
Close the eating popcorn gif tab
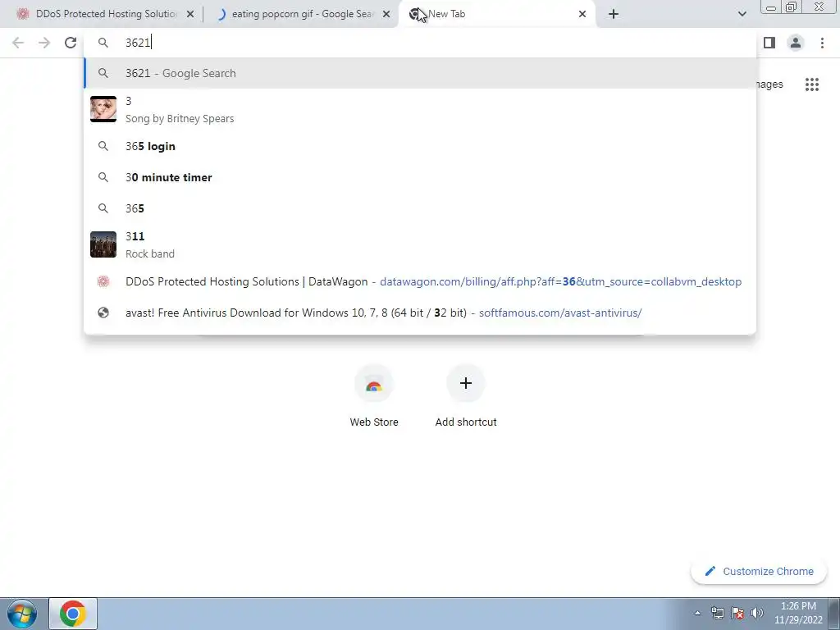point(386,14)
